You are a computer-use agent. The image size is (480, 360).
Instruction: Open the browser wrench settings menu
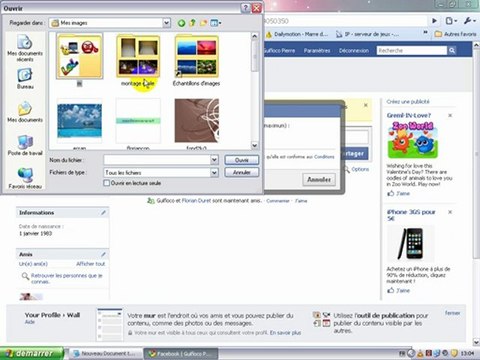[469, 21]
